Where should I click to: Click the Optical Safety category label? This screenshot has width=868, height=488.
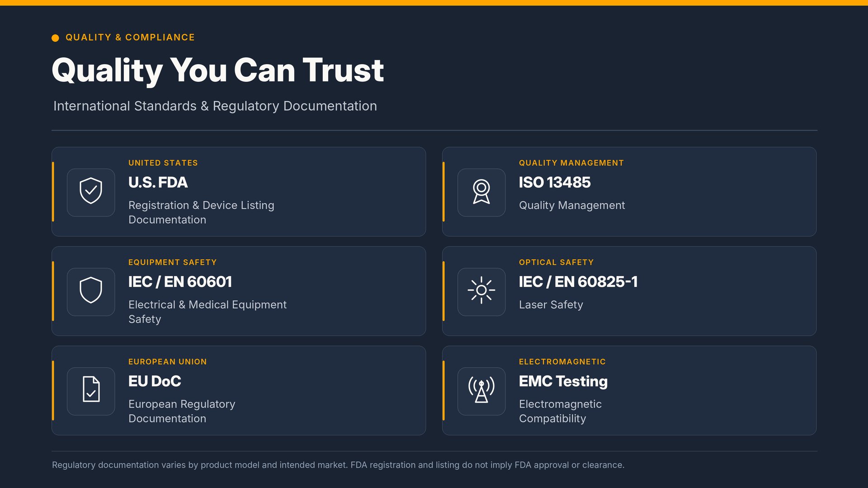[x=557, y=263]
